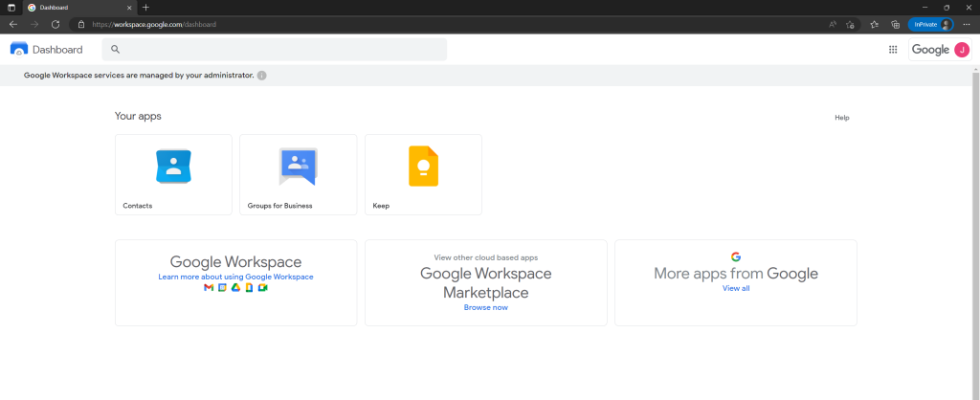The height and width of the screenshot is (400, 980).
Task: Open a new browser tab
Action: coord(145,8)
